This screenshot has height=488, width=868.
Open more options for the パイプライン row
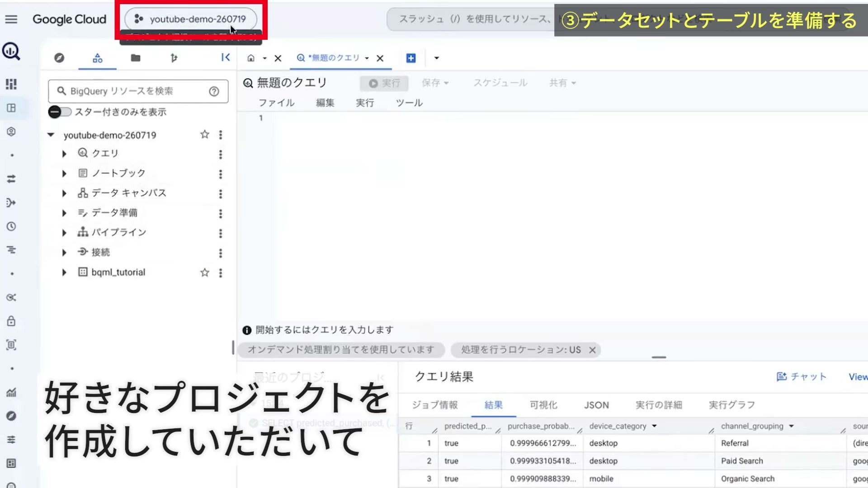tap(221, 233)
